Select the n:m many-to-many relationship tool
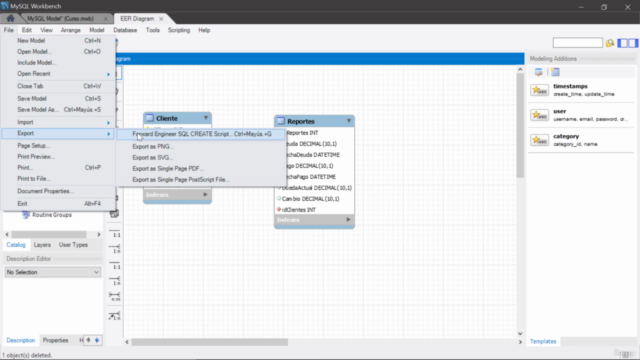Viewport: 640px width, 360px height. coord(115,296)
